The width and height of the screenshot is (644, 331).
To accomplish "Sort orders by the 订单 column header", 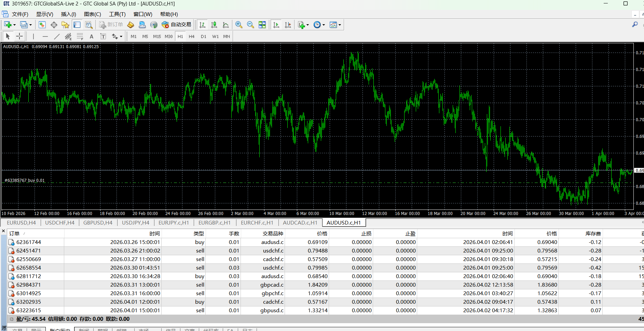I will [x=14, y=234].
